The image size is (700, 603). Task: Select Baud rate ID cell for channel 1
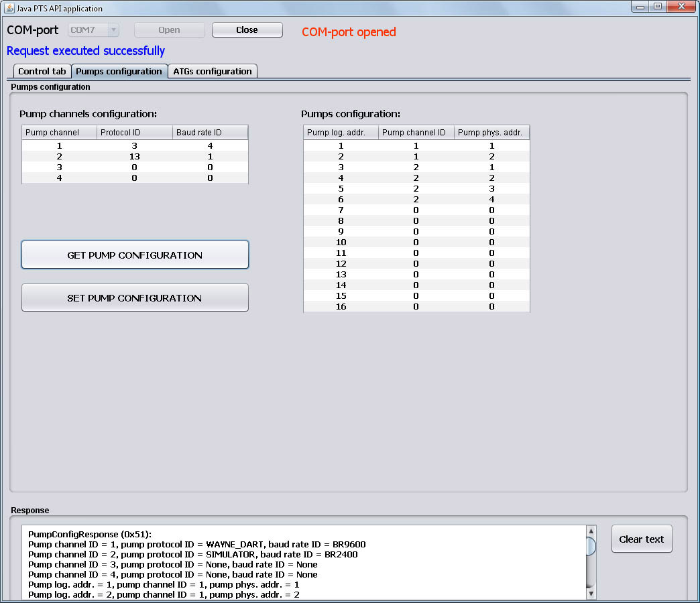[211, 146]
